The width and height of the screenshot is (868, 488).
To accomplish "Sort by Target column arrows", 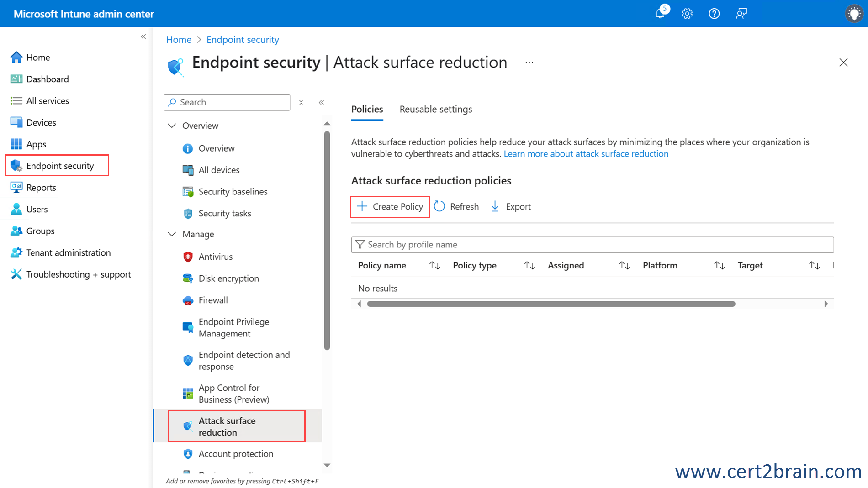I will click(815, 265).
